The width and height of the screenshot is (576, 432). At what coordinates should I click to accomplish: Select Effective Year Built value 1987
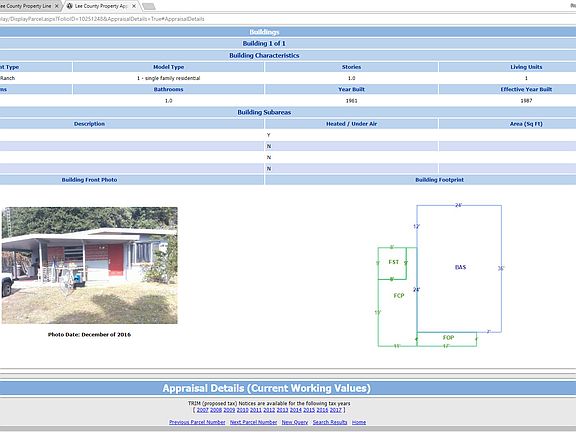(x=526, y=101)
